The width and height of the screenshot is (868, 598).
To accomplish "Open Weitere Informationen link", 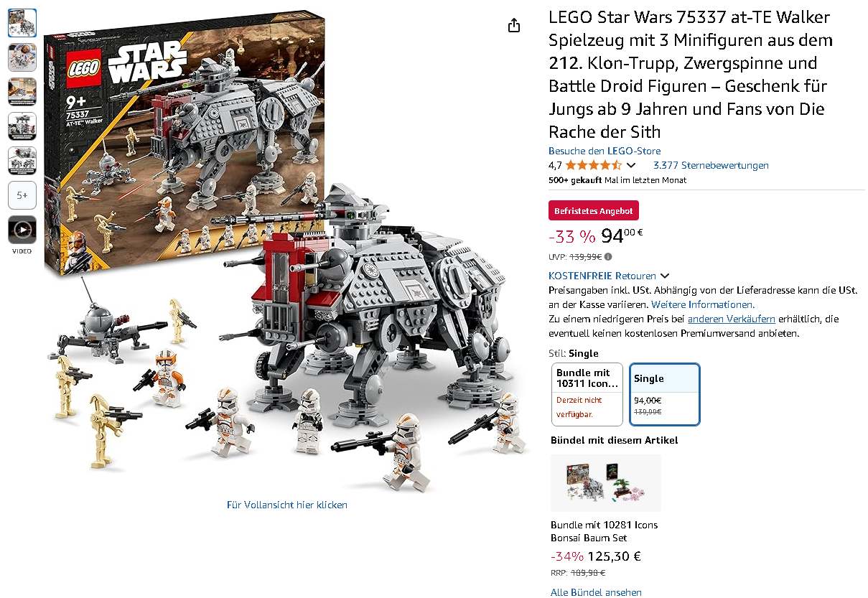I will (x=703, y=304).
